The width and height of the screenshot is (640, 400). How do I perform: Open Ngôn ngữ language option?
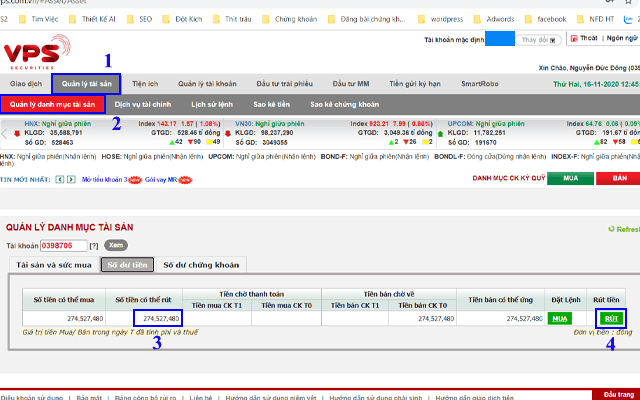pos(622,38)
